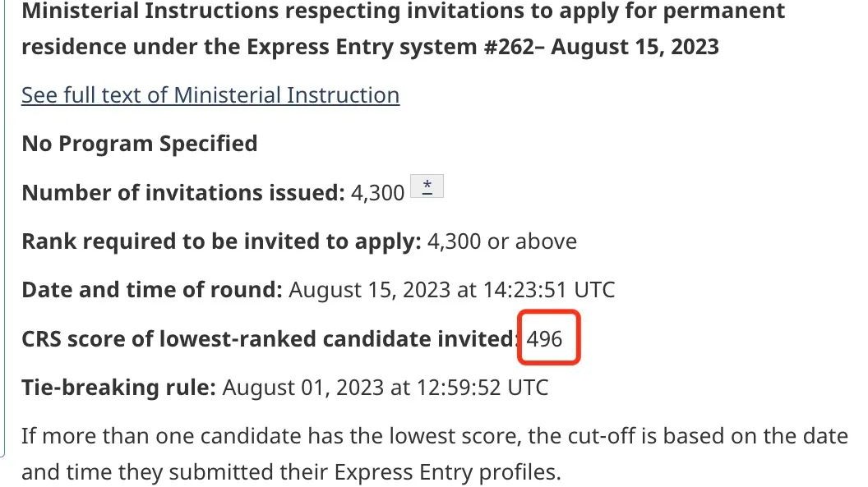Click the August 15, 2023 date in heading
Screen dimensions: 868x487
pyautogui.click(x=635, y=47)
